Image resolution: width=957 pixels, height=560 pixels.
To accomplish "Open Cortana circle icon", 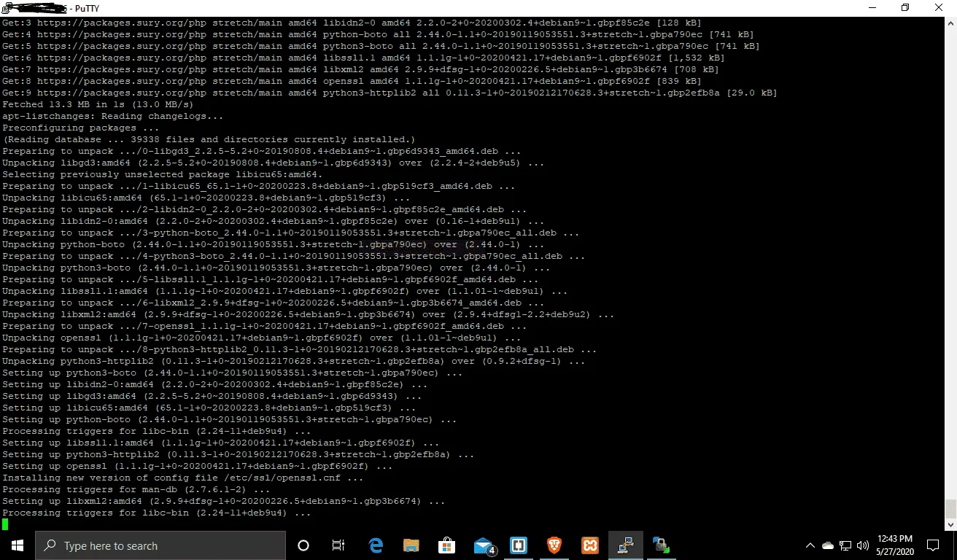I will click(x=303, y=545).
